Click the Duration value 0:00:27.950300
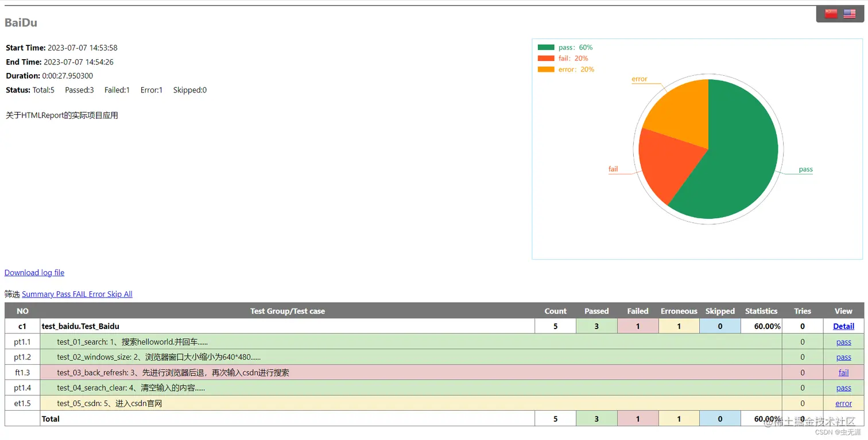This screenshot has height=440, width=868. coord(68,76)
